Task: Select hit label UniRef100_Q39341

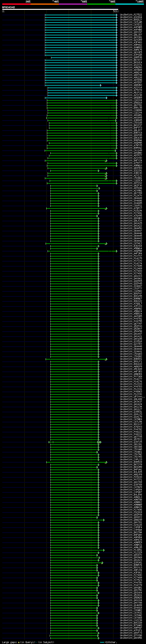Action: click(131, 562)
